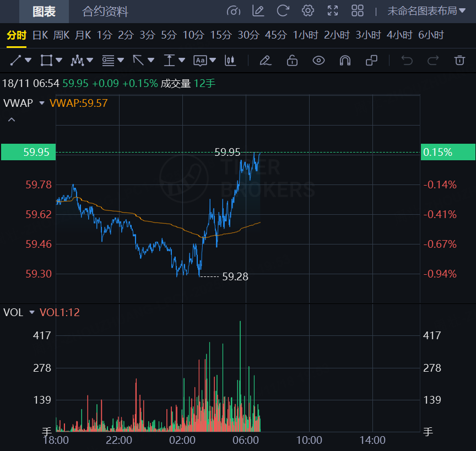Image resolution: width=476 pixels, height=451 pixels.
Task: Click the candlestick chart-type icon
Action: click(x=230, y=60)
